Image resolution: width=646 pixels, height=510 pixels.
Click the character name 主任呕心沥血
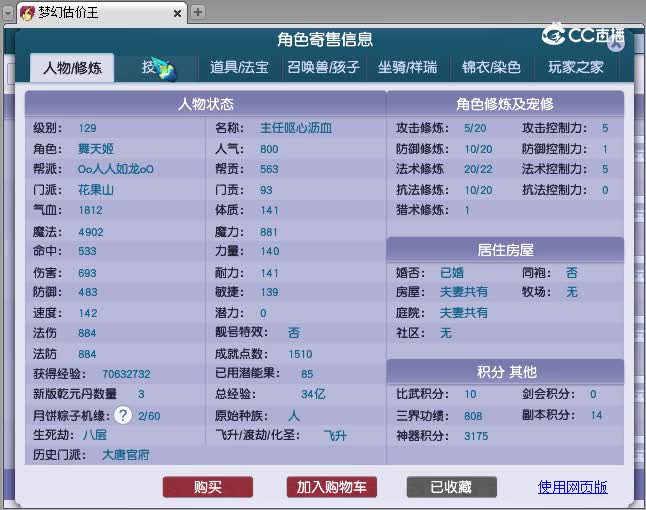click(296, 128)
